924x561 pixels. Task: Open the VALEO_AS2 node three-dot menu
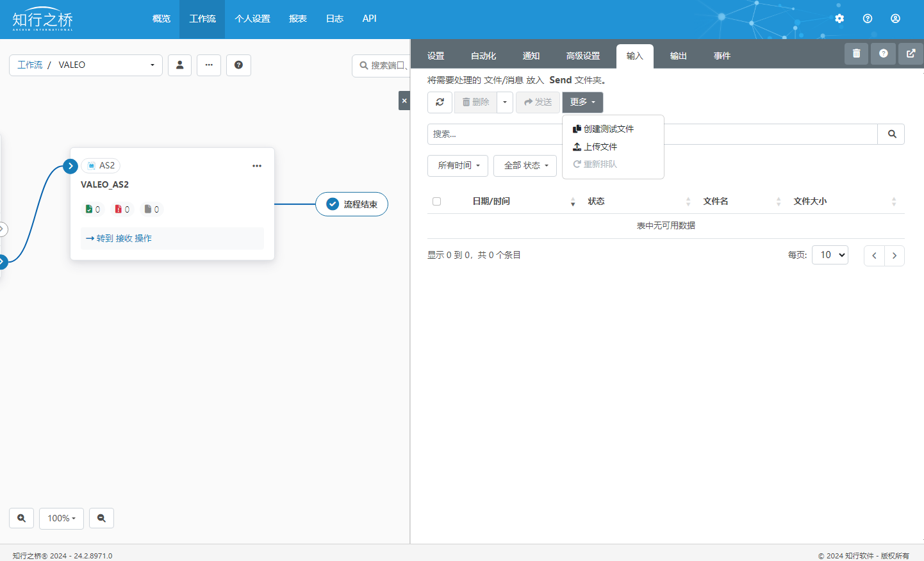pos(257,166)
